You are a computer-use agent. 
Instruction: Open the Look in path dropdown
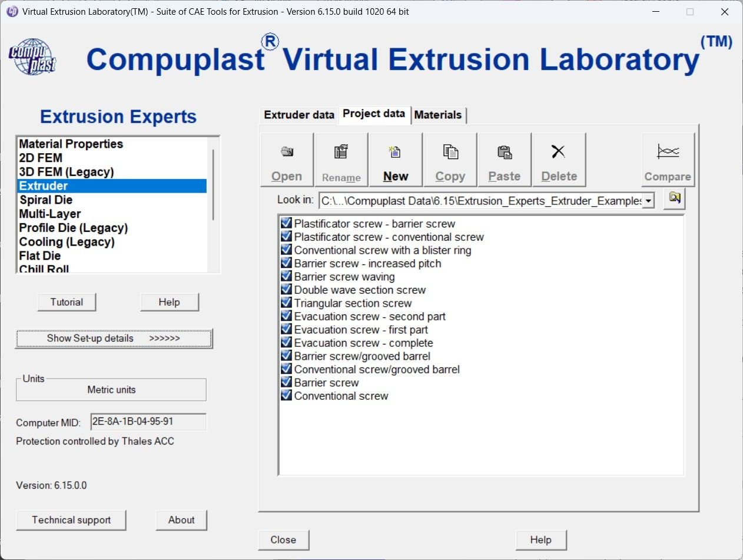click(x=648, y=201)
